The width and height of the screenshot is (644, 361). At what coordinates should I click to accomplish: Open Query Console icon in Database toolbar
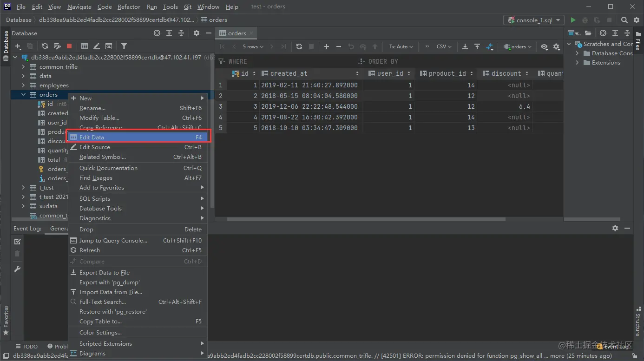(109, 46)
